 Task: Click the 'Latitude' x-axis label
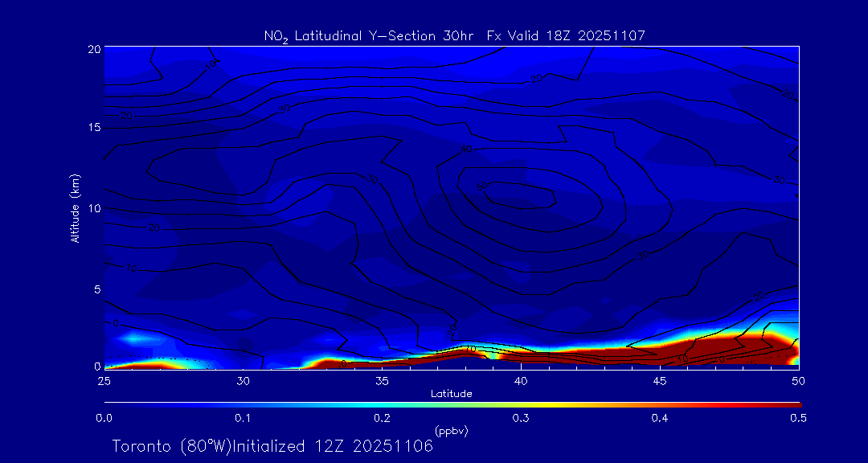coord(451,393)
